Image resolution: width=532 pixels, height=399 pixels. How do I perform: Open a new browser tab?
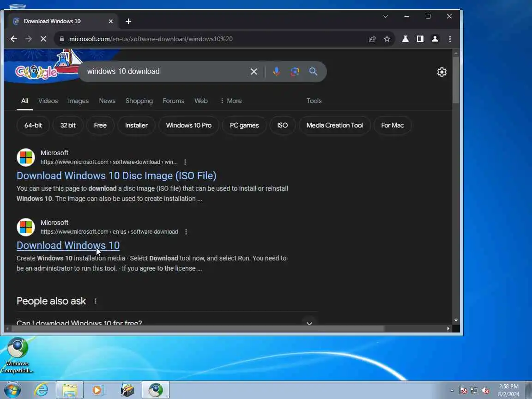click(128, 21)
